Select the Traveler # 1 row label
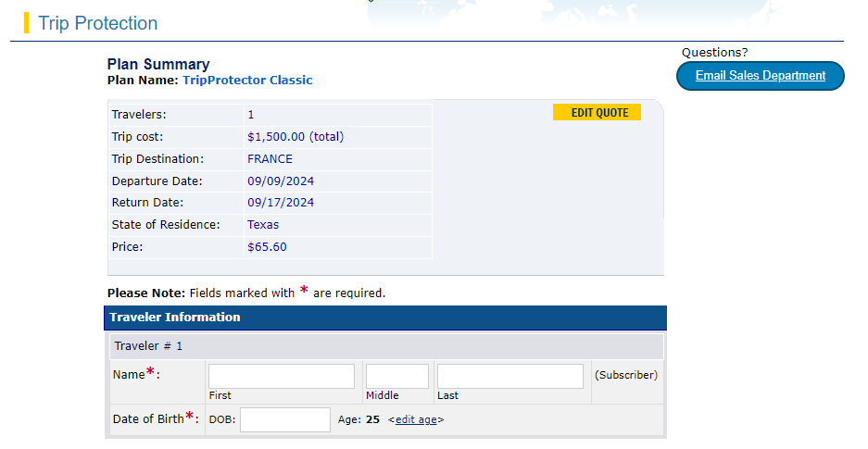The width and height of the screenshot is (868, 449). click(x=148, y=346)
